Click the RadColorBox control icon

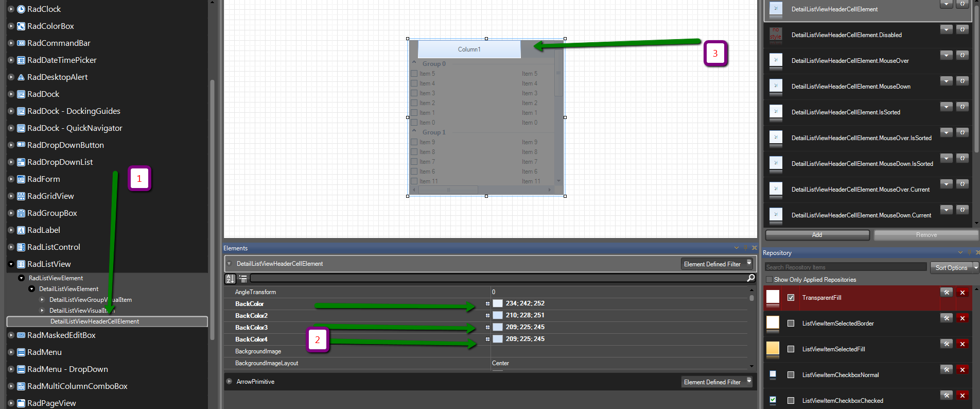pos(21,26)
